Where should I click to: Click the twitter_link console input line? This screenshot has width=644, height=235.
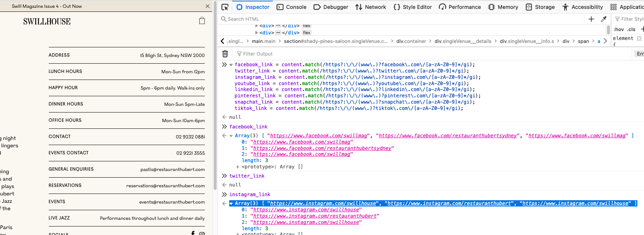tap(247, 176)
